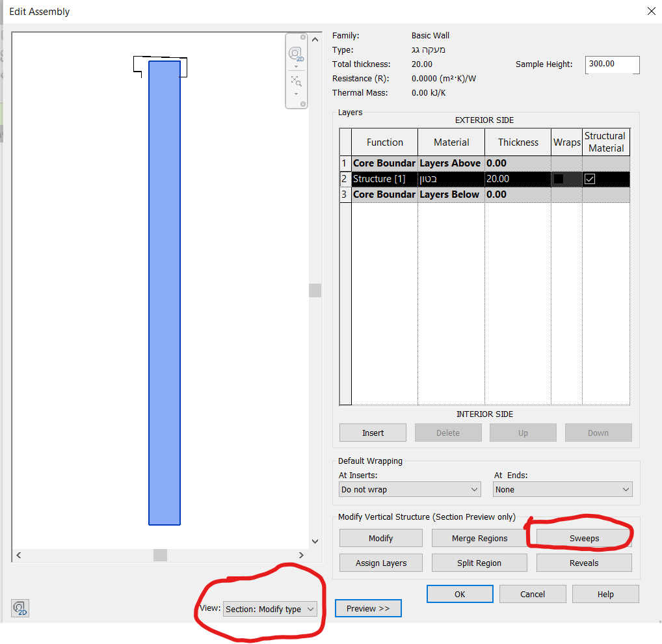This screenshot has width=662, height=644.
Task: Select the material cell 'בטון'
Action: [451, 179]
